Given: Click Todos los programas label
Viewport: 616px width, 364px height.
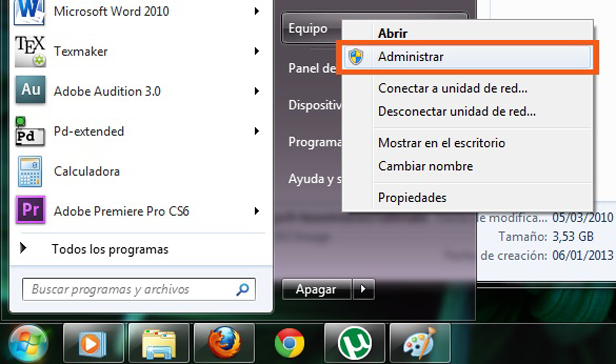Looking at the screenshot, I should 110,249.
